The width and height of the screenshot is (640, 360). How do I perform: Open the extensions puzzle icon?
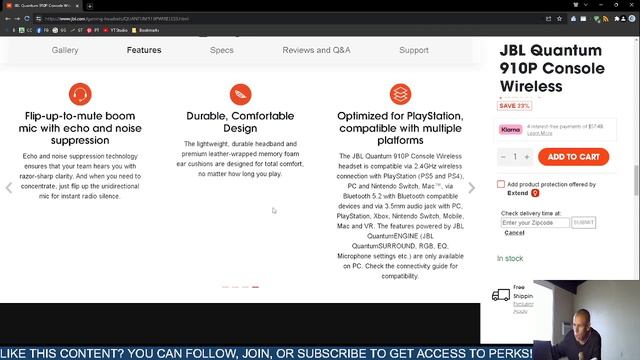(x=617, y=19)
